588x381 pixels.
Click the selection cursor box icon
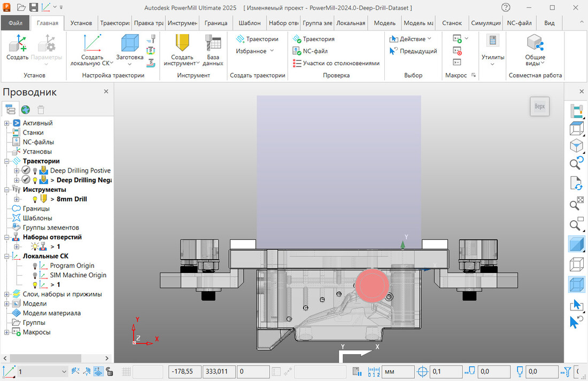tap(576, 305)
